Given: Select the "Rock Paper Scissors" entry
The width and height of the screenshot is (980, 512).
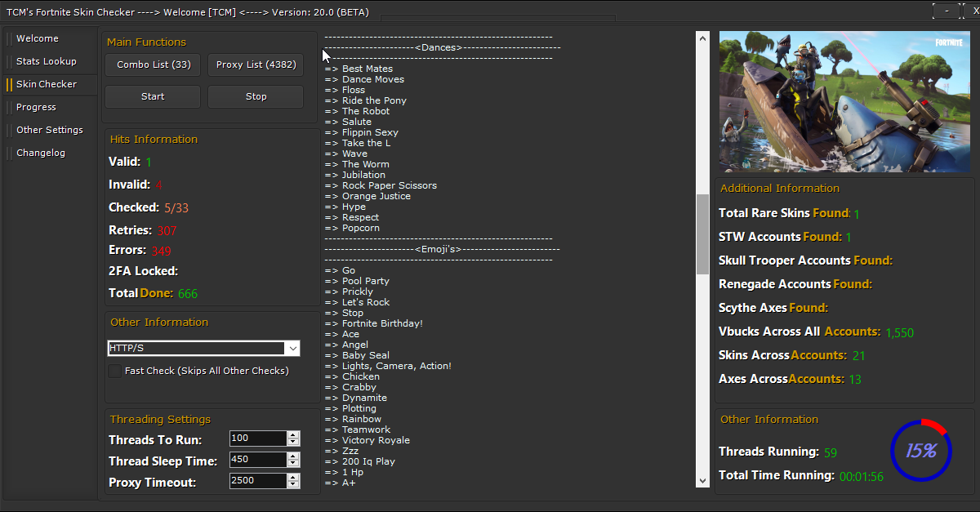Looking at the screenshot, I should click(381, 185).
